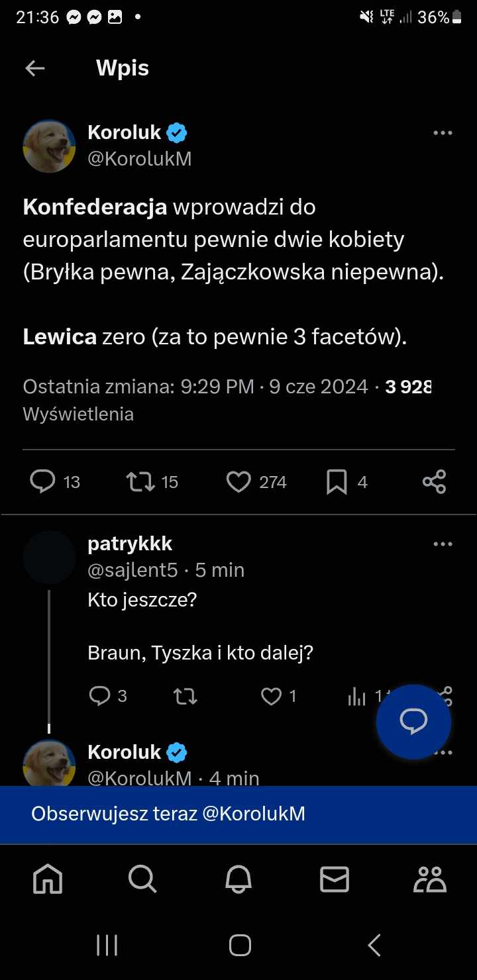The height and width of the screenshot is (980, 477).
Task: Go back with the arrow icon
Action: pyautogui.click(x=35, y=68)
